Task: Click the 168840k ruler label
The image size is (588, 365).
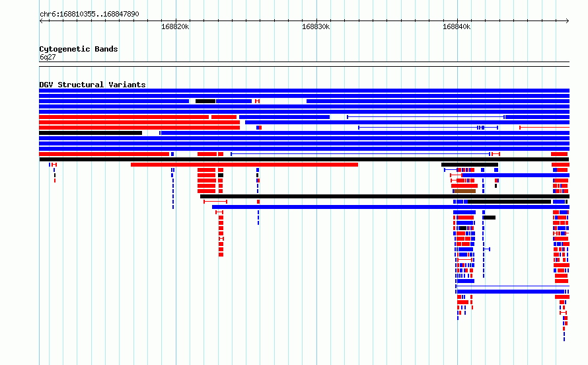Action: point(457,26)
